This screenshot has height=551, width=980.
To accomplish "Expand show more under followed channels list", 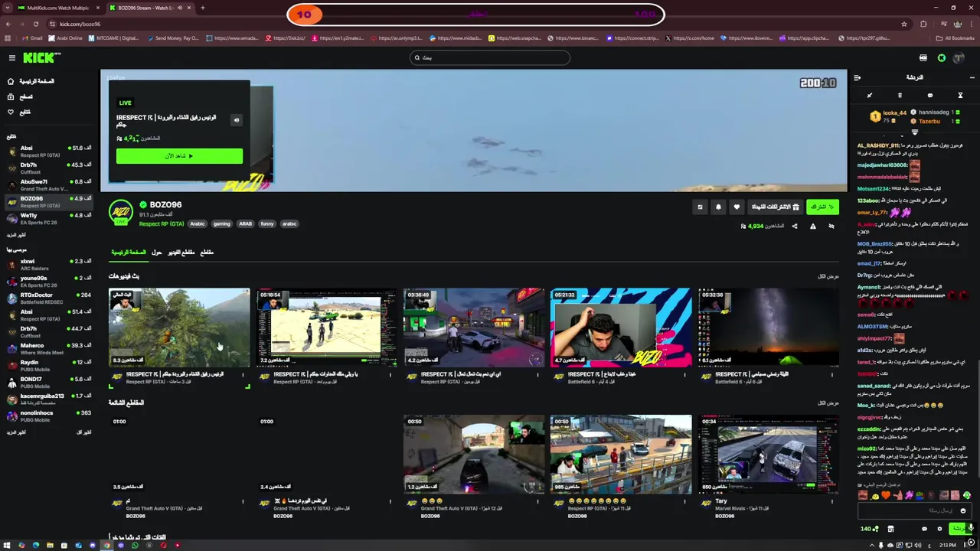I will click(x=16, y=236).
